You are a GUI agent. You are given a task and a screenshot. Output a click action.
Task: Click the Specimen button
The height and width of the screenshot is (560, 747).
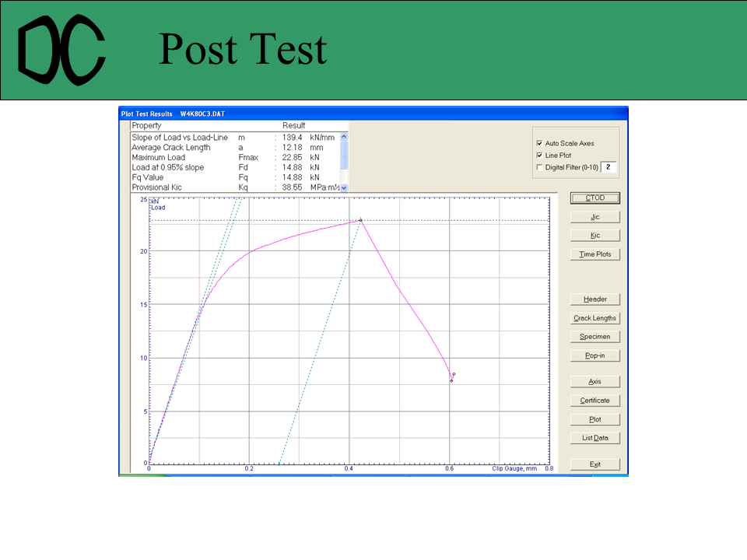pyautogui.click(x=594, y=337)
